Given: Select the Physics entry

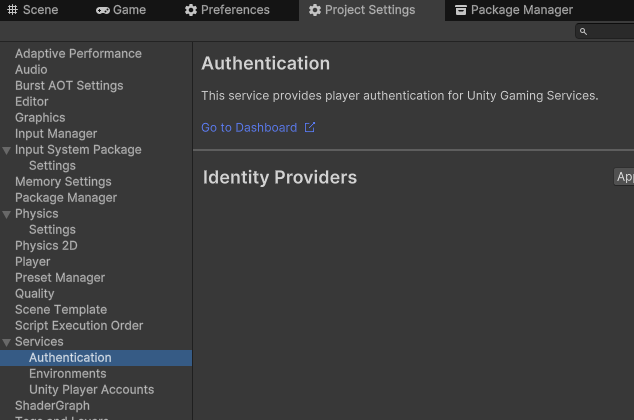Looking at the screenshot, I should pyautogui.click(x=37, y=213).
